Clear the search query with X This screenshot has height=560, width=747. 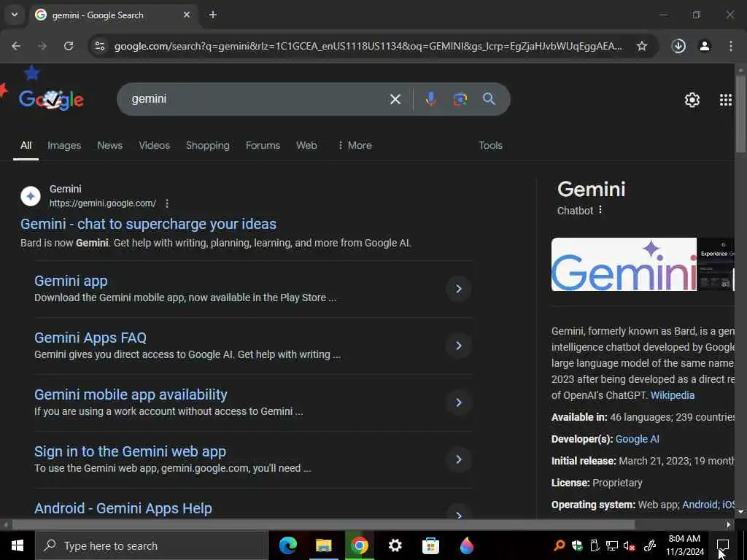click(x=395, y=99)
